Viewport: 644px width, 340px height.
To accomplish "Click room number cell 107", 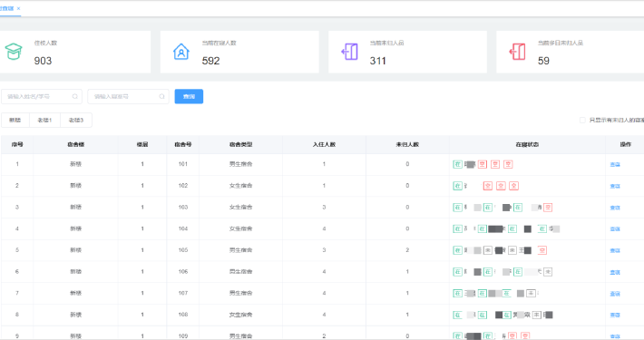I will click(x=183, y=293).
